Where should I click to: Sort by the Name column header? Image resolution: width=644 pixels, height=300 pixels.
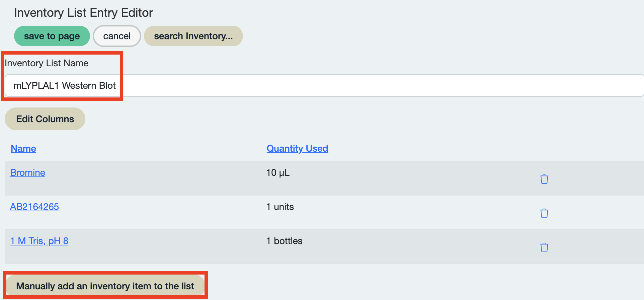tap(23, 148)
